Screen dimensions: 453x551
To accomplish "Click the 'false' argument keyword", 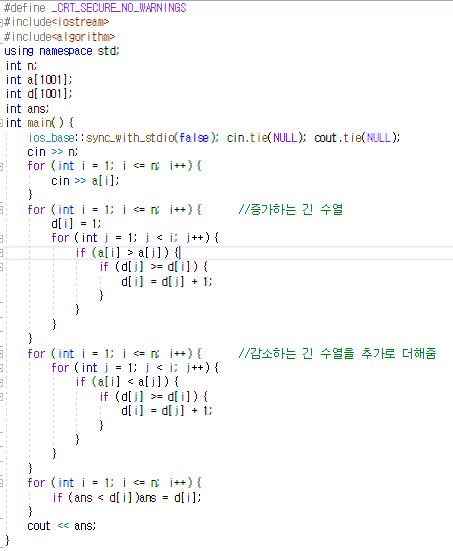I will point(194,137).
